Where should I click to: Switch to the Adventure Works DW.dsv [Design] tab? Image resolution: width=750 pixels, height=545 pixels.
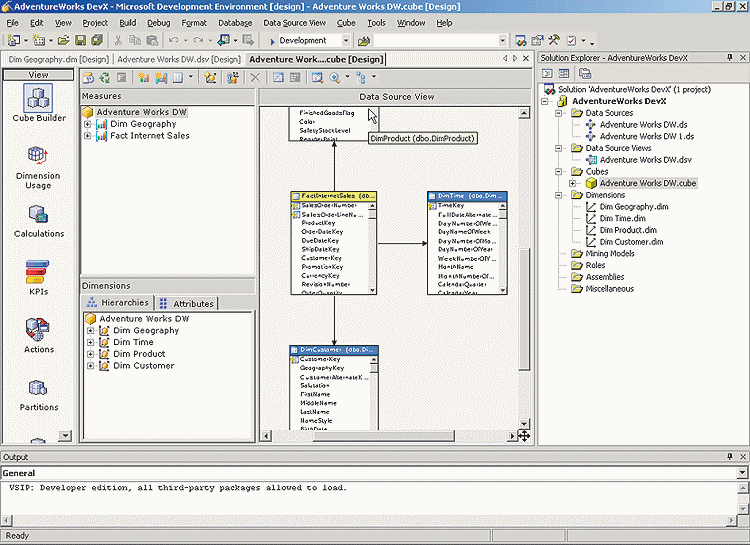178,59
